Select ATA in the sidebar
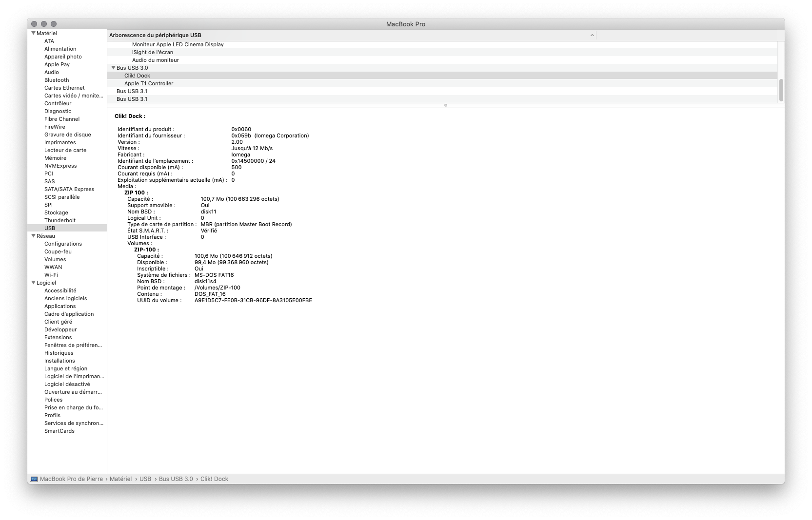The height and width of the screenshot is (520, 812). [x=49, y=41]
